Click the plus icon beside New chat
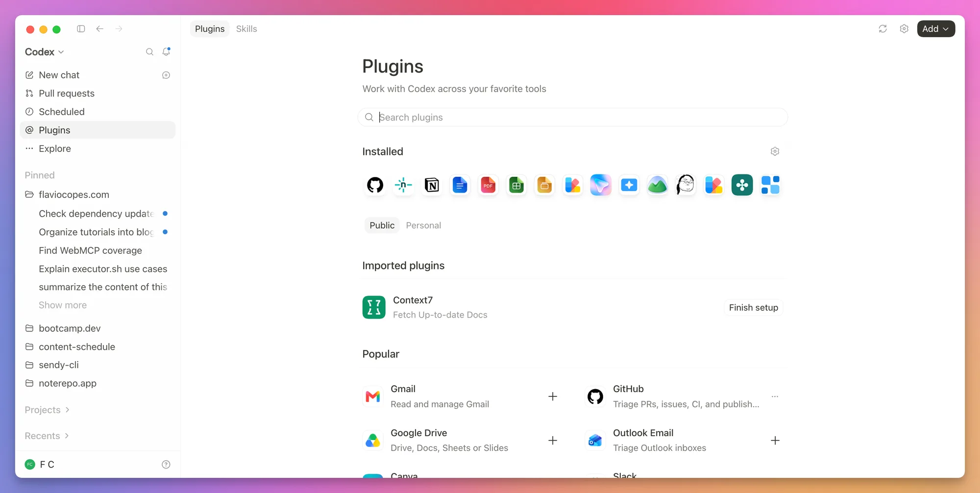Screen dimensions: 980x493 [x=166, y=75]
